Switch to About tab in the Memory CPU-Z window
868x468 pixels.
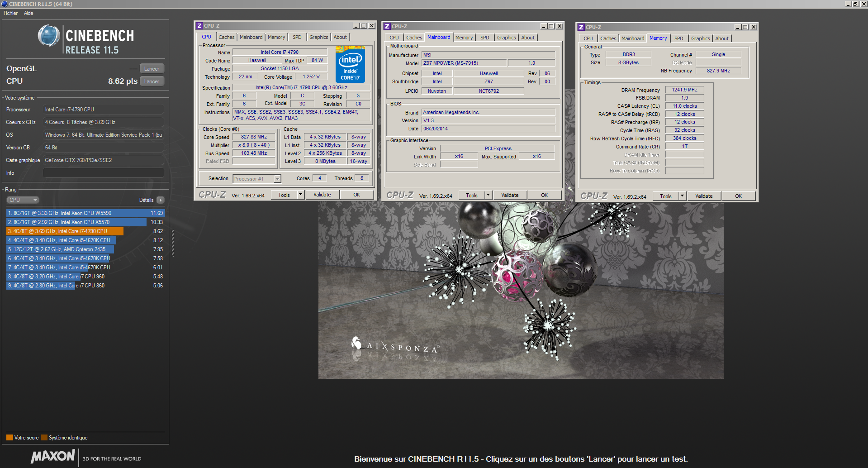point(722,38)
